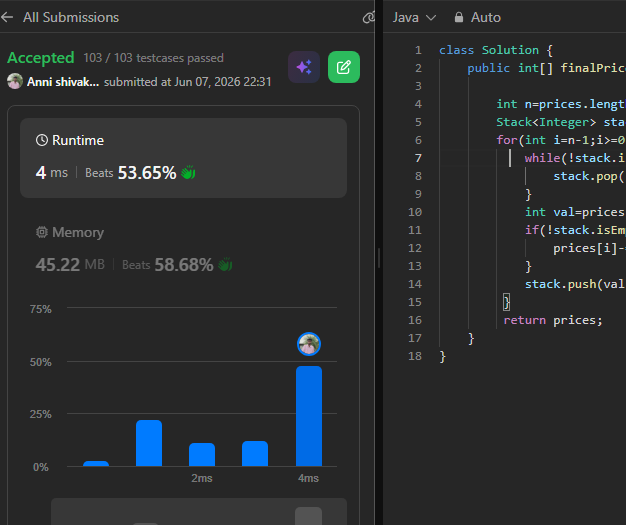Click line number 7 in the gutter

click(x=418, y=158)
